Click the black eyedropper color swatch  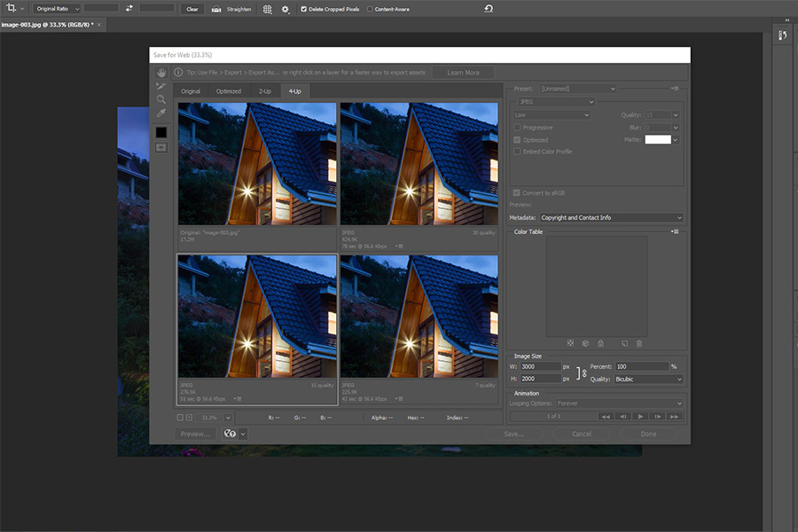click(161, 132)
